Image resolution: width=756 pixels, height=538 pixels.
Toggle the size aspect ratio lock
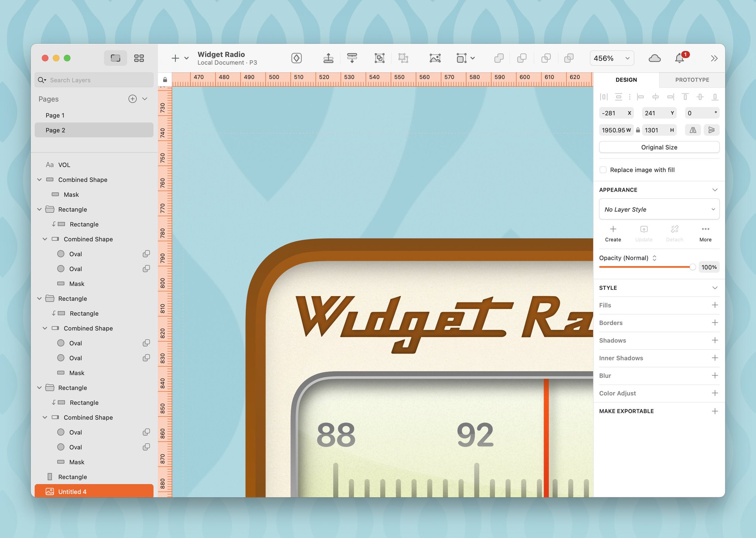[638, 130]
